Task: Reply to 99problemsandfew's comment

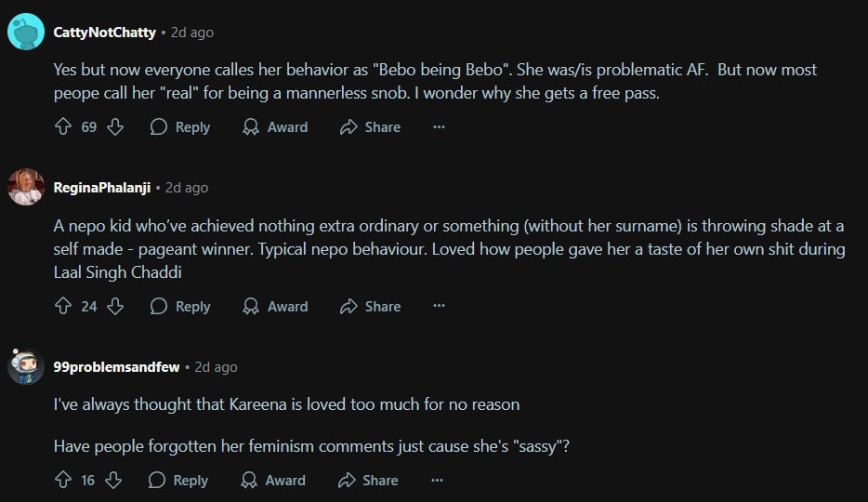Action: click(x=178, y=480)
